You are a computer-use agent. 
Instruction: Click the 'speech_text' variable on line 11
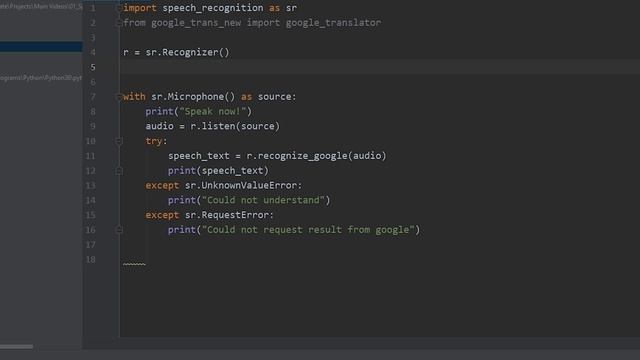[199, 156]
